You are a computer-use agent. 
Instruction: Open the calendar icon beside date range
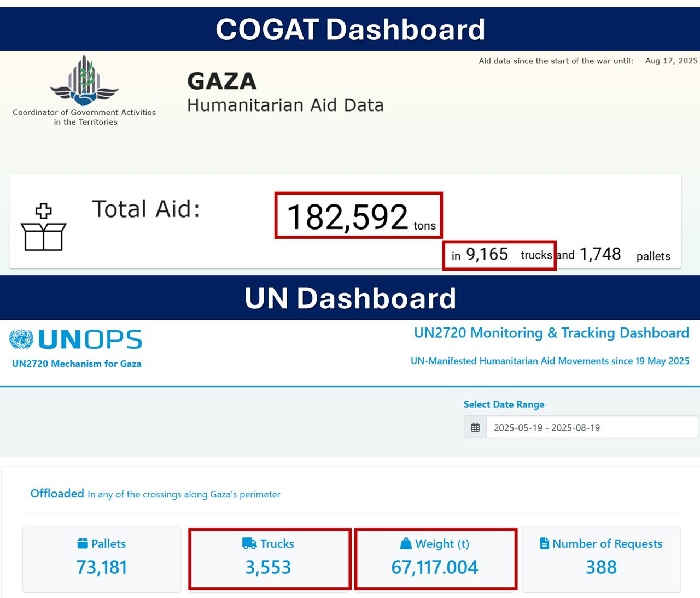click(x=475, y=427)
